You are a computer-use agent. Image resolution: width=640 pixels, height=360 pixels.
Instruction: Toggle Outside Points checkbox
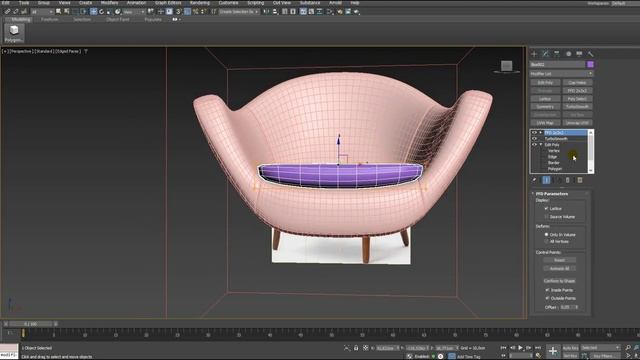click(547, 298)
